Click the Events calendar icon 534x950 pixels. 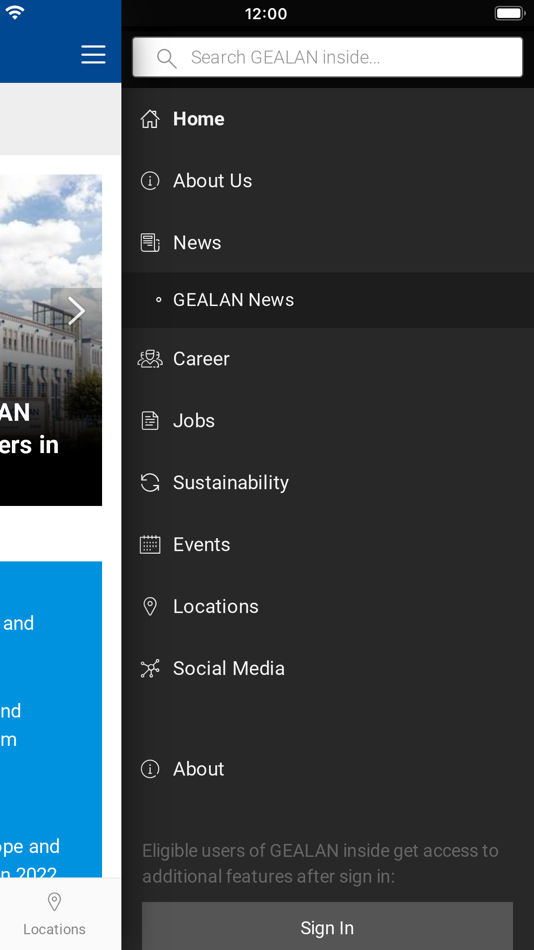150,544
